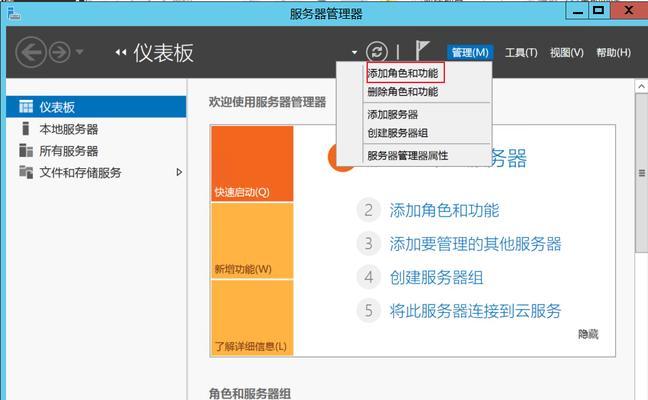Open the 帮助(H) menu
Screen dimensions: 648x400
coord(613,52)
